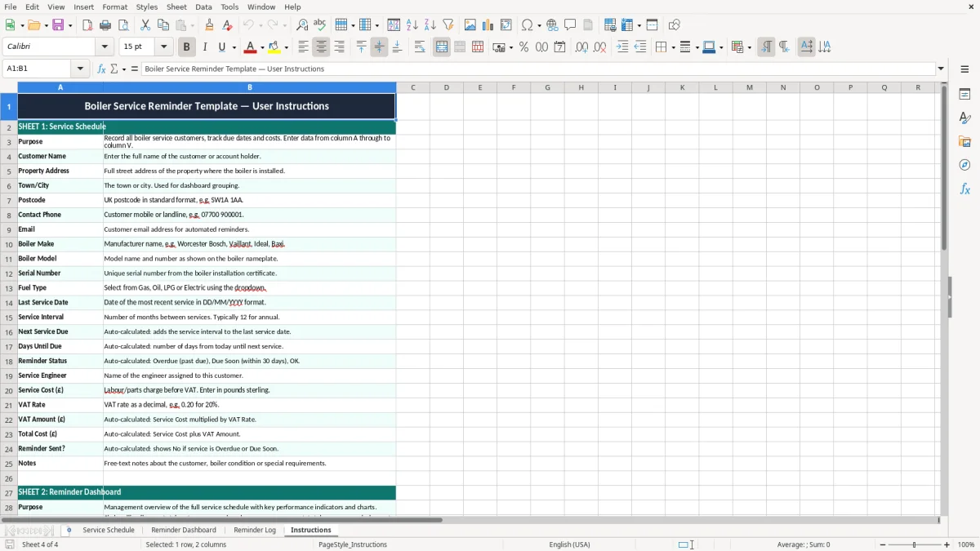Open the sidebar Gallery panel icon
Screen dimensions: 980x551
tap(964, 142)
